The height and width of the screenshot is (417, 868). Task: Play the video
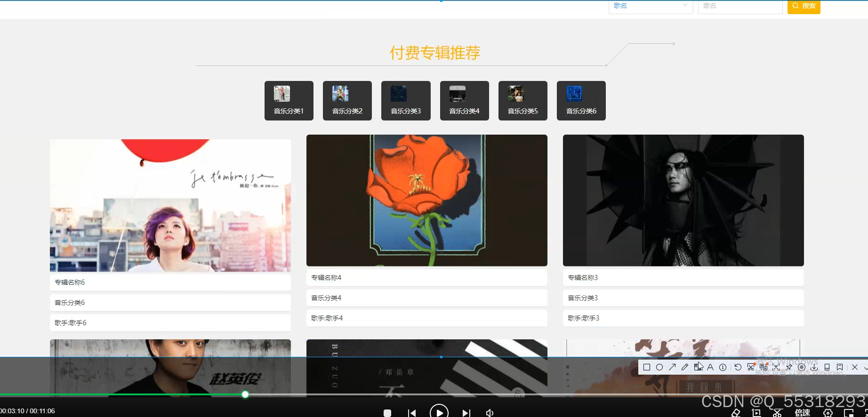pyautogui.click(x=439, y=412)
